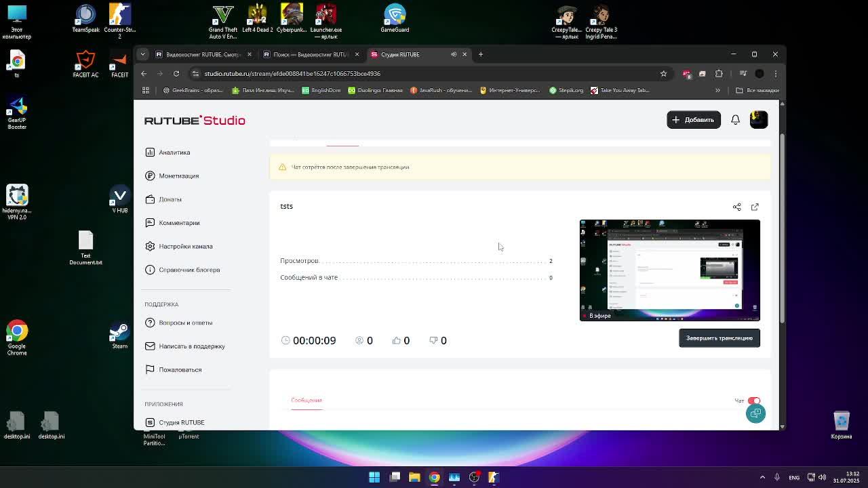
Task: Open browser extensions puzzle icon
Action: (x=719, y=73)
